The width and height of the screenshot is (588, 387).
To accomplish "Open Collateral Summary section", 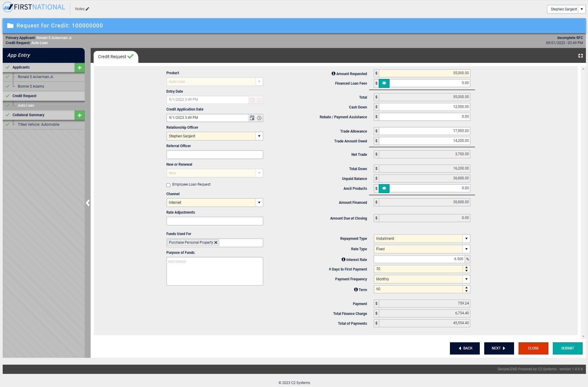I will click(x=39, y=115).
